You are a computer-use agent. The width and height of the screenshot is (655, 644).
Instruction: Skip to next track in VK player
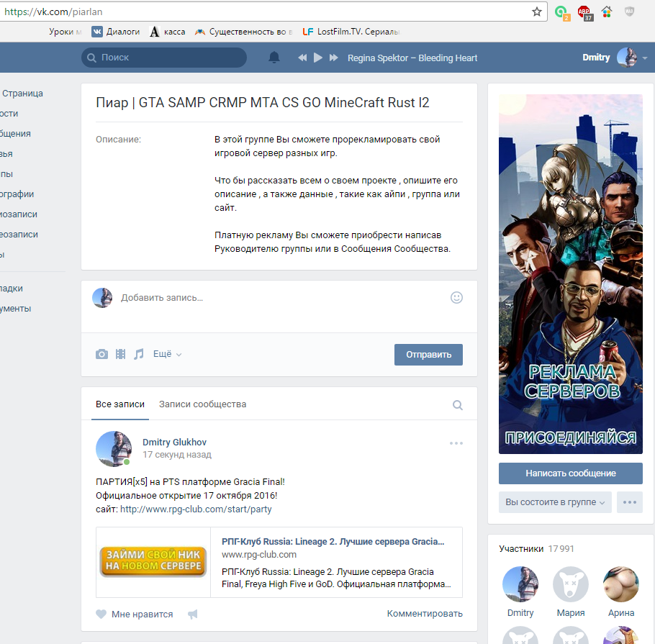click(333, 58)
